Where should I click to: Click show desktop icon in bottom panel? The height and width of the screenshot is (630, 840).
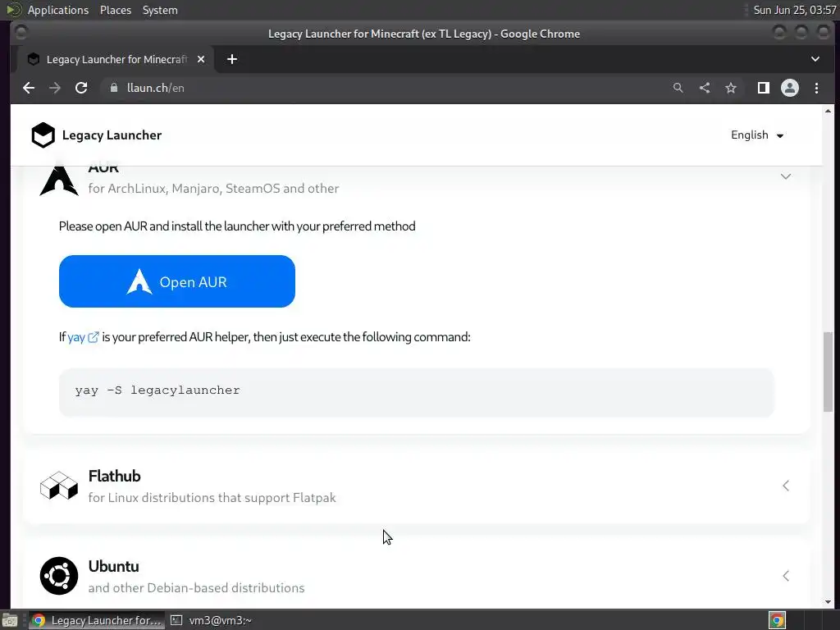(10, 620)
